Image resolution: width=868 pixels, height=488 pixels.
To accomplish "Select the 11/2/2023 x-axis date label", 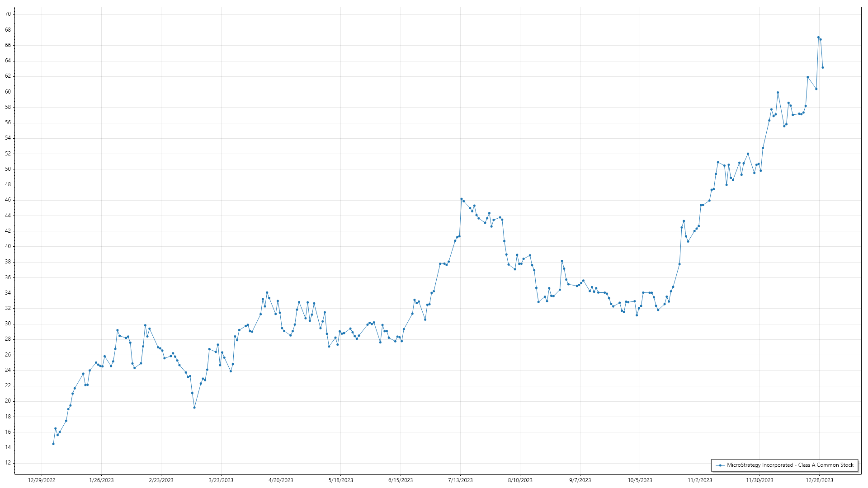I will point(700,480).
